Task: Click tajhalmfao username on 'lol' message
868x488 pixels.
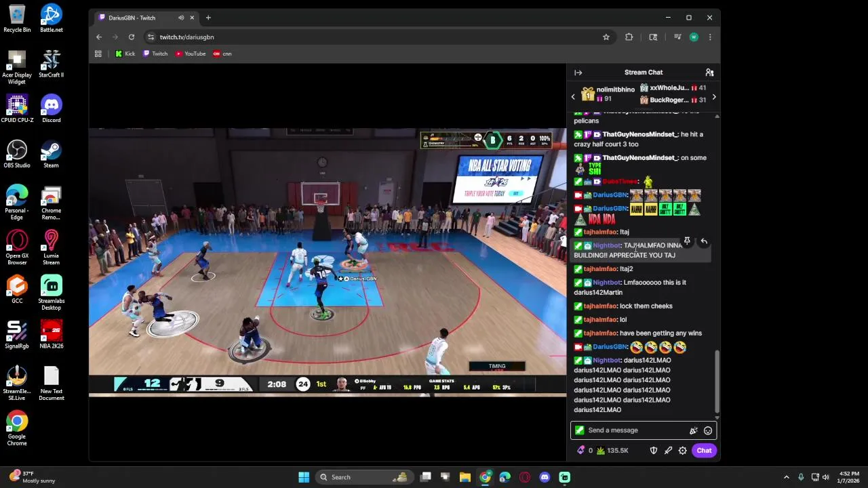Action: 600,320
